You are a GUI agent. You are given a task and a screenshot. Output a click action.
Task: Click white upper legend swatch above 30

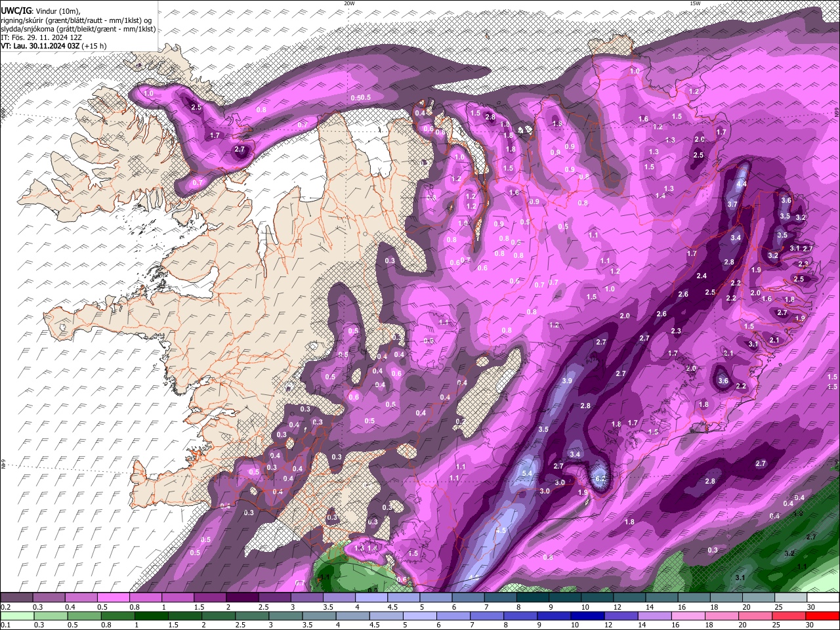823,598
